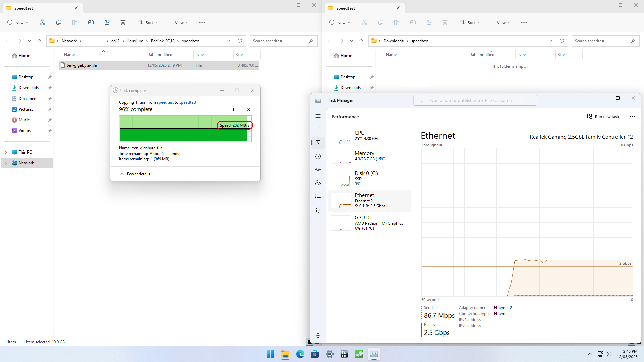The image size is (644, 362).
Task: Sort by Size column in right Explorer
Action: (561, 55)
